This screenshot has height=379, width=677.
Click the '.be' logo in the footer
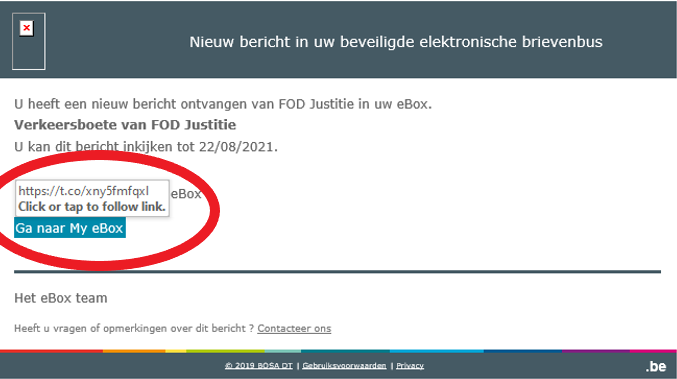click(x=656, y=366)
